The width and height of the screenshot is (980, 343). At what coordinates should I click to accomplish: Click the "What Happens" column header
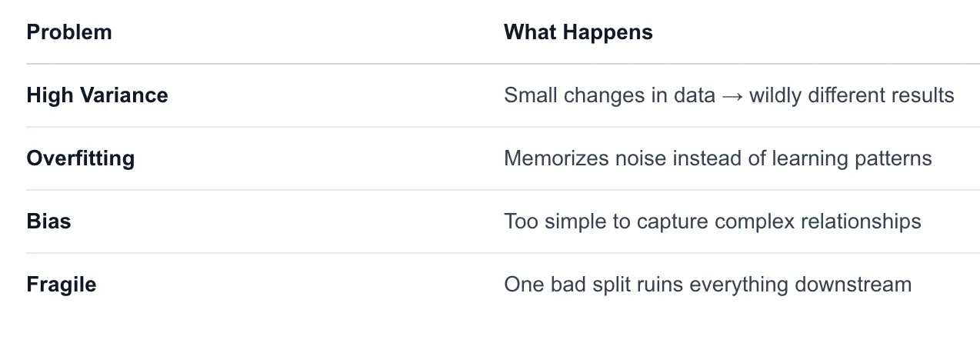click(x=578, y=32)
